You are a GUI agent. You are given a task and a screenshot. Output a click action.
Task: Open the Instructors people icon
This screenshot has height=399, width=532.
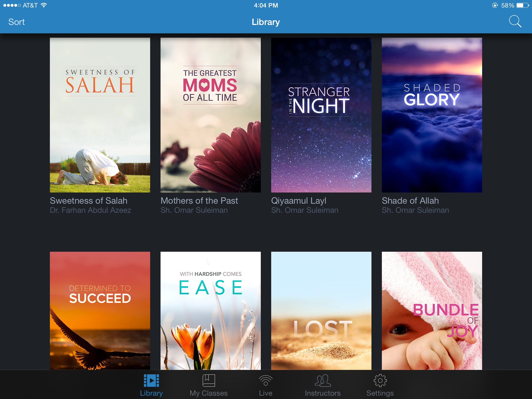point(323,381)
